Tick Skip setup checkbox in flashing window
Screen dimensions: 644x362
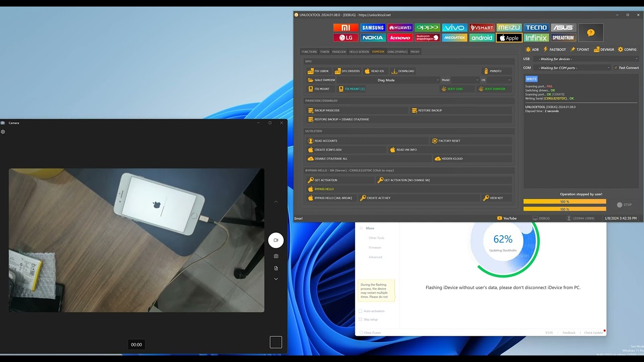360,319
